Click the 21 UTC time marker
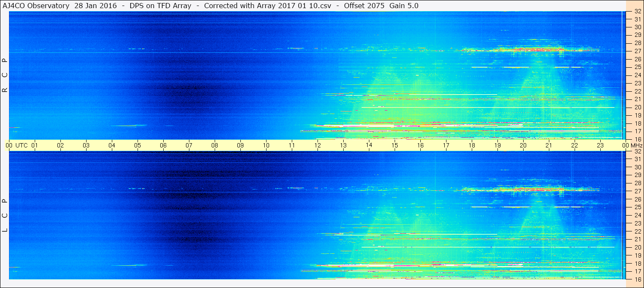644x288 pixels. pos(549,145)
